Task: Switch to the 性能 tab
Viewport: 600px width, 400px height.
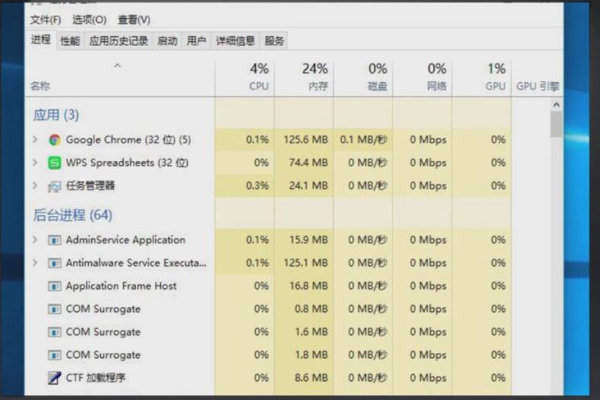Action: point(70,41)
